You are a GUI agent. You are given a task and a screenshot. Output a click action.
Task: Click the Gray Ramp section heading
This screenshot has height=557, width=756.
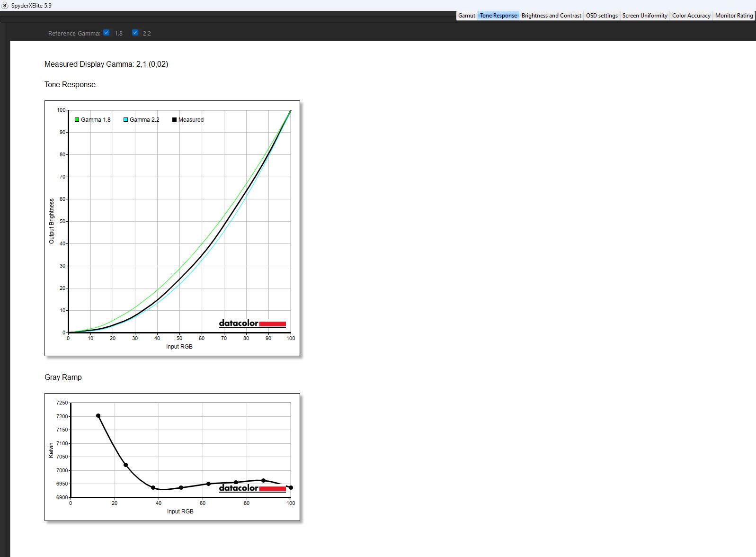(x=63, y=377)
